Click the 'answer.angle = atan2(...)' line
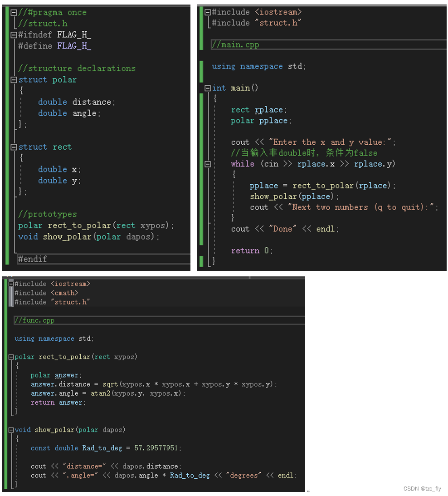448x496 pixels. point(108,393)
